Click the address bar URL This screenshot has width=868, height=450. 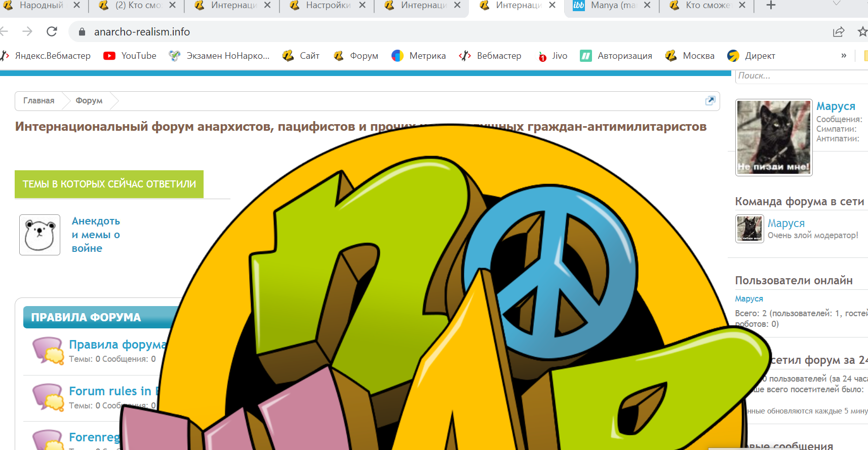point(142,32)
